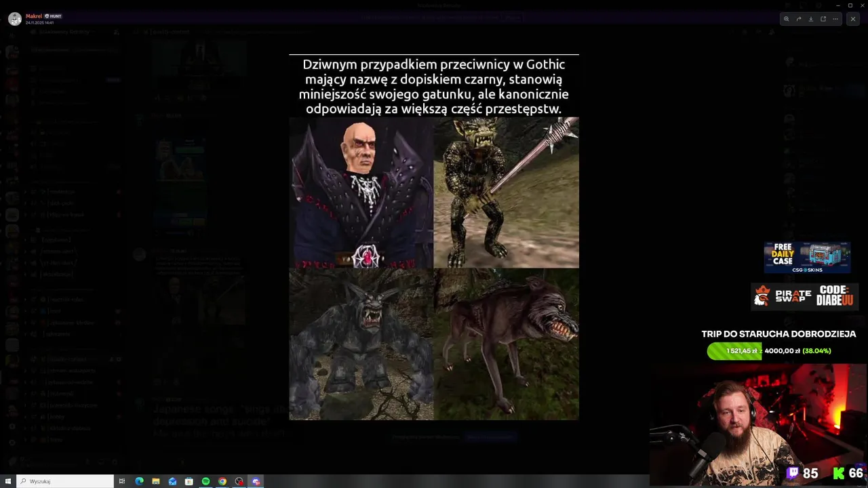Open Google Chrome from taskbar

click(222, 481)
